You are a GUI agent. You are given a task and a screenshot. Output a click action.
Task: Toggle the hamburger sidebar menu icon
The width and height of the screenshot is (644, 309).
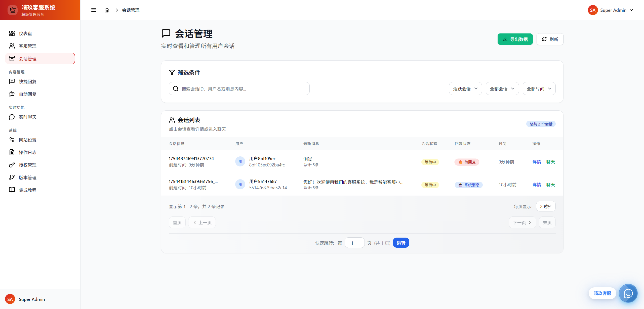[x=94, y=10]
